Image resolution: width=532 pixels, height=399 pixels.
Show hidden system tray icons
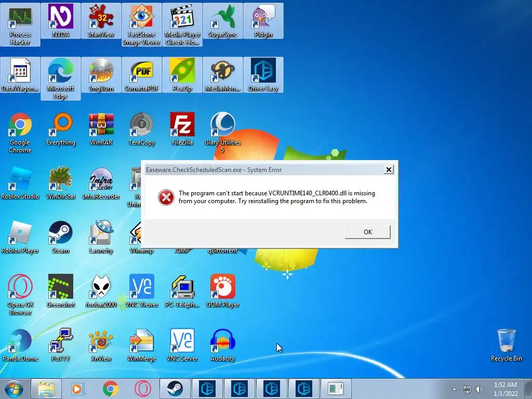click(454, 389)
